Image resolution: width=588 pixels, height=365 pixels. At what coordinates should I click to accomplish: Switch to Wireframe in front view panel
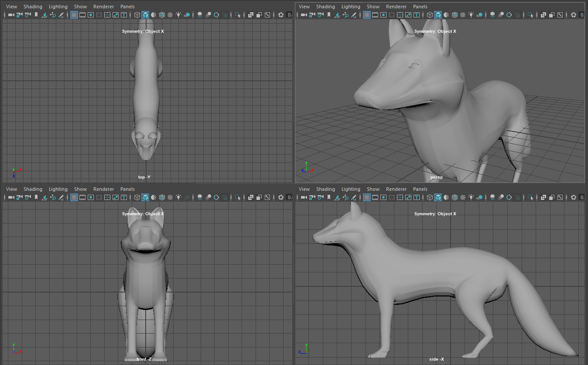coord(137,197)
